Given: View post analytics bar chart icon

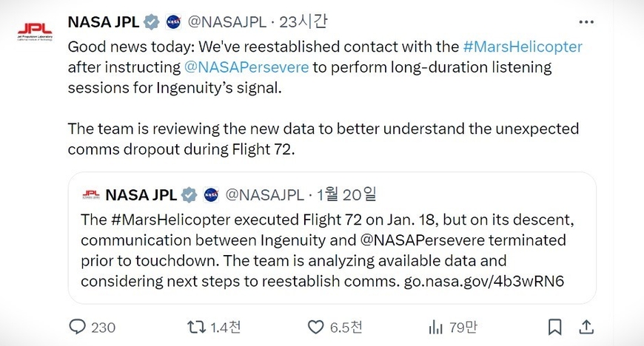Looking at the screenshot, I should click(x=435, y=327).
